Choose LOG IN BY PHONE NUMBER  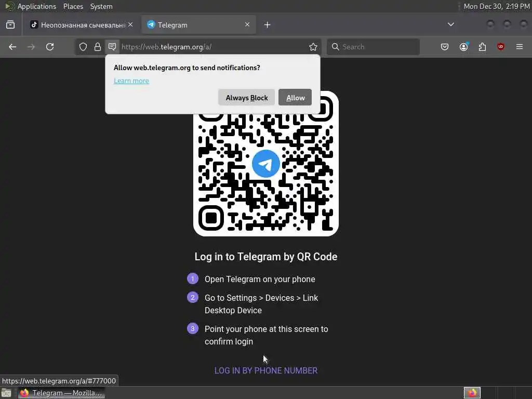266,370
